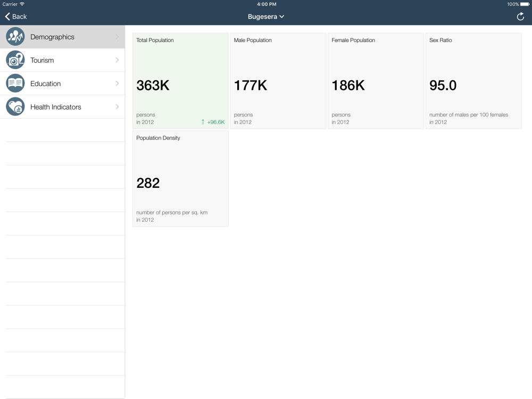Screen dimensions: 532x399
Task: Select the Tourism menu label
Action: pos(42,60)
